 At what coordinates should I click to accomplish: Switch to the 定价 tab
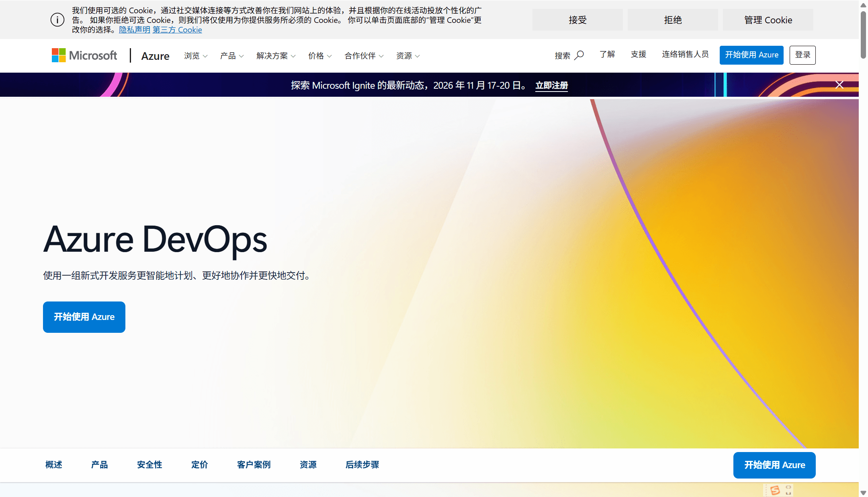click(200, 465)
